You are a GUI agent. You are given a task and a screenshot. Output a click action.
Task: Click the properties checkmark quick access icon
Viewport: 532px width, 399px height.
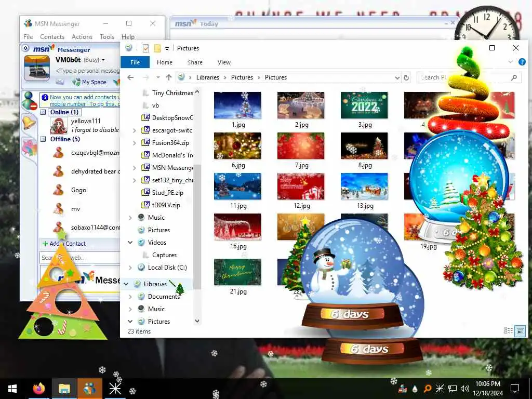[x=146, y=48]
